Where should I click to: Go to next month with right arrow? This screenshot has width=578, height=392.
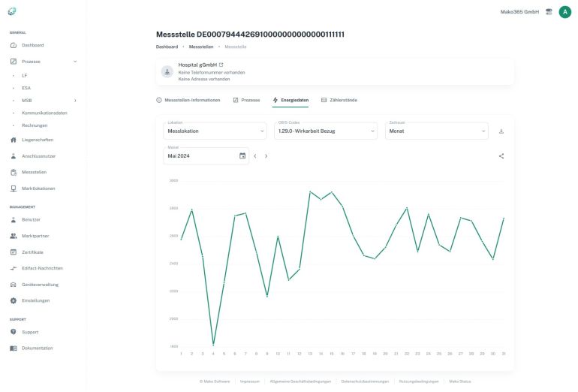(x=266, y=156)
